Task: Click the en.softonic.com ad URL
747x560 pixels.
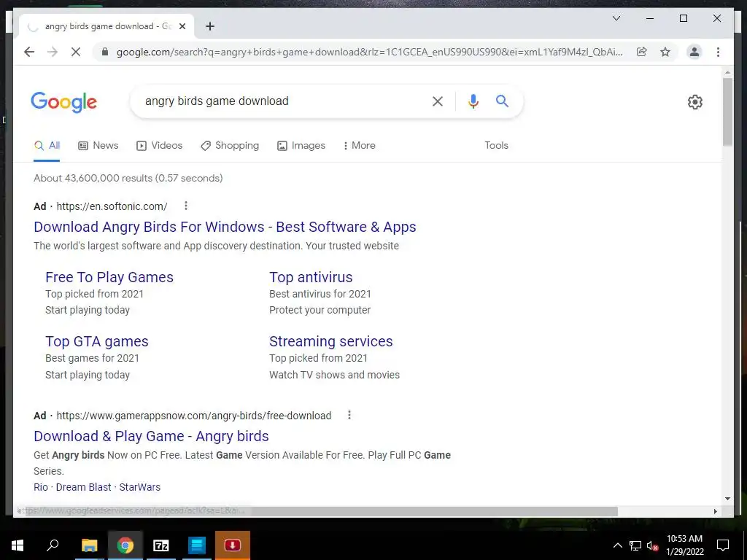Action: [112, 206]
